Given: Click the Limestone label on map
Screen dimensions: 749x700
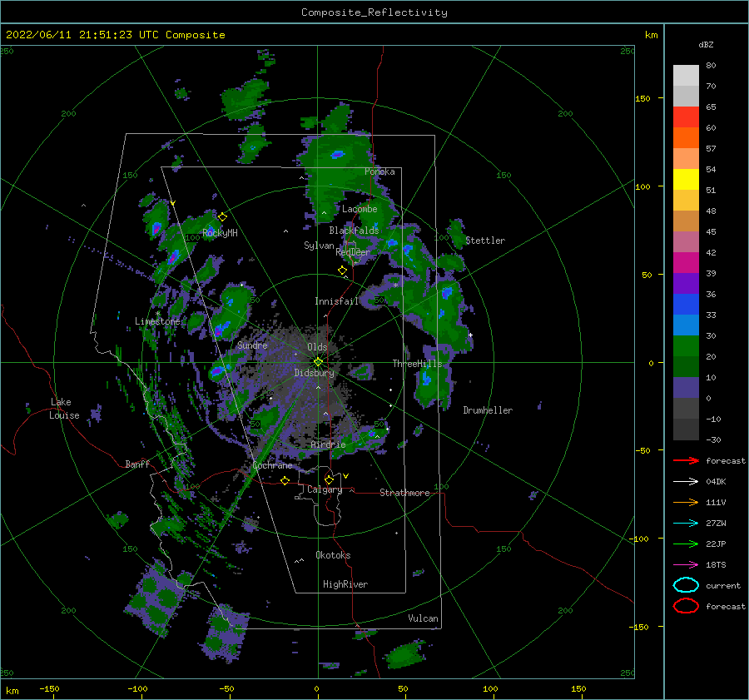Looking at the screenshot, I should tap(157, 321).
